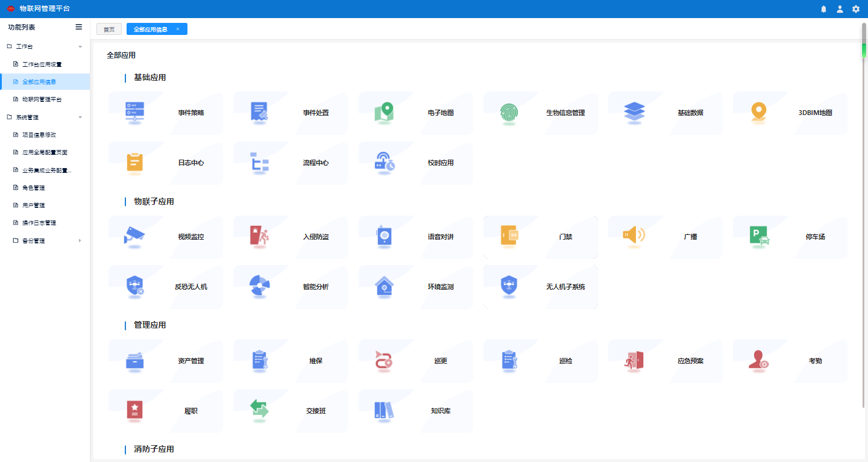
Task: Close the 全部应用信息 tab
Action: pyautogui.click(x=178, y=29)
